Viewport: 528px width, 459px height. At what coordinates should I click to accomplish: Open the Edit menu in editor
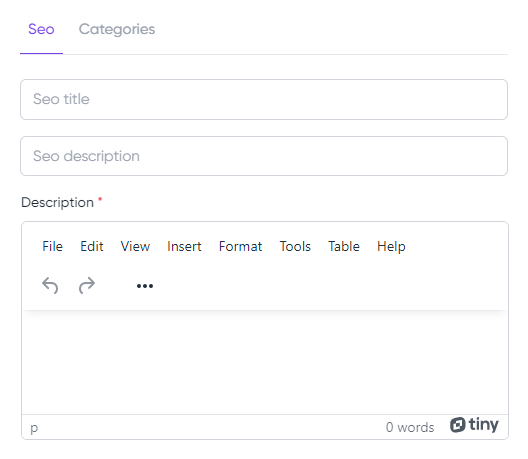(x=92, y=246)
